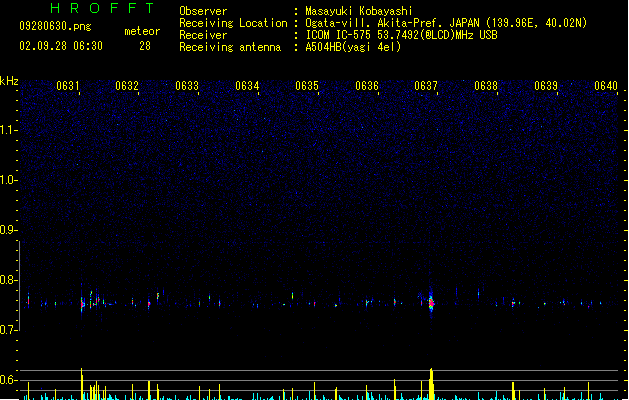
Task: Click the 0.9 kHz axis label
Action: coord(8,230)
